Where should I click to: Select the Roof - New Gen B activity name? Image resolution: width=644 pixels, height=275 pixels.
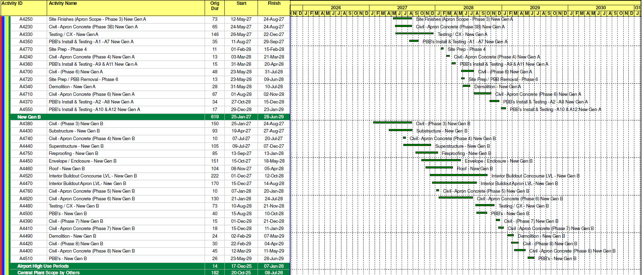click(66, 169)
